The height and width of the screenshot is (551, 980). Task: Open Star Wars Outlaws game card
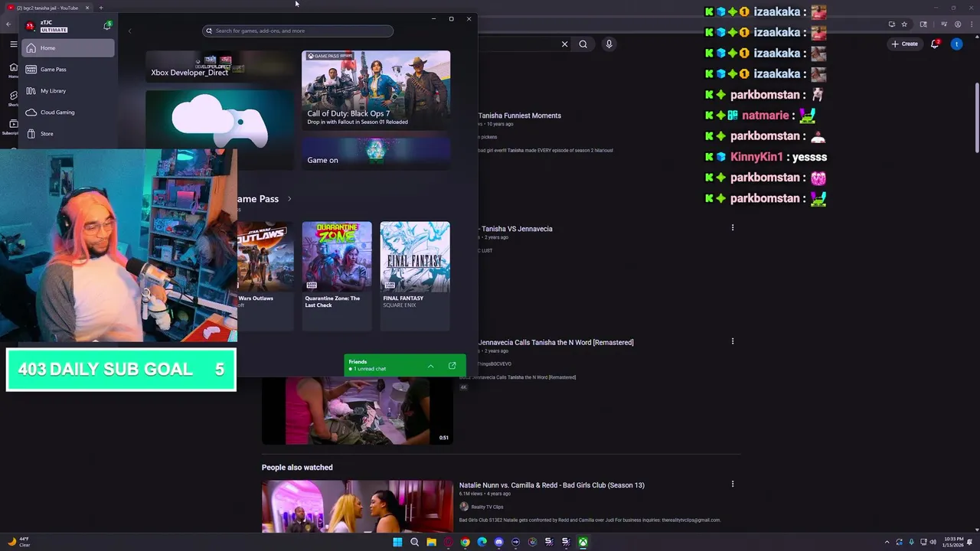(x=265, y=276)
